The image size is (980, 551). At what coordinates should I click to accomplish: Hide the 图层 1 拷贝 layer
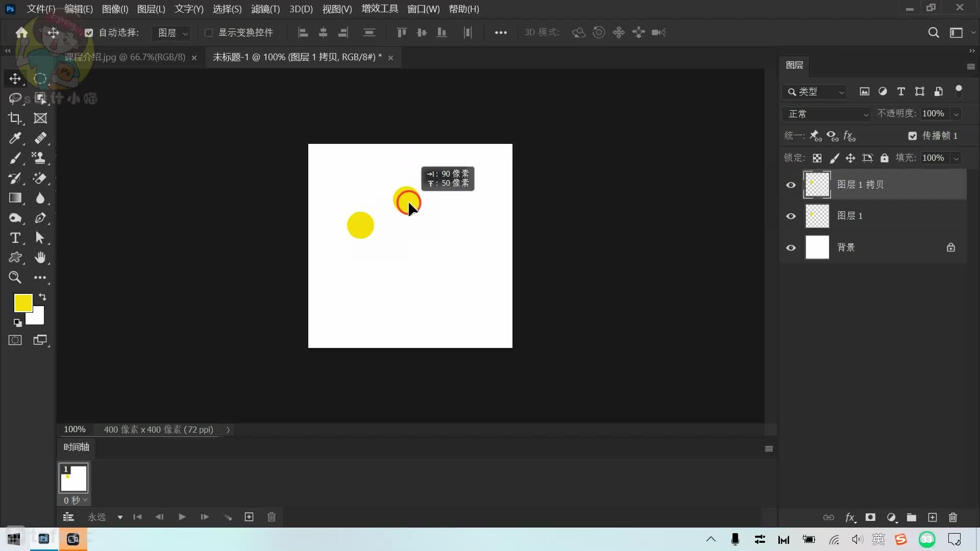(x=791, y=185)
